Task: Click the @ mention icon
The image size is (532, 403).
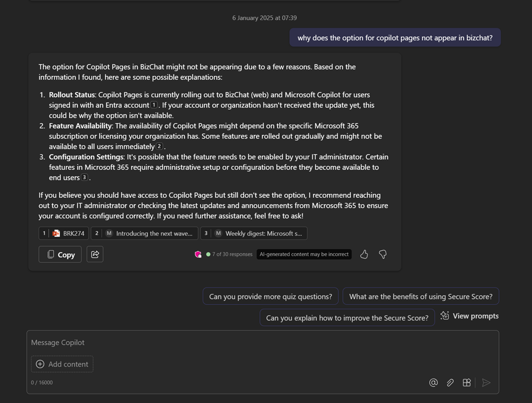Action: (x=433, y=383)
